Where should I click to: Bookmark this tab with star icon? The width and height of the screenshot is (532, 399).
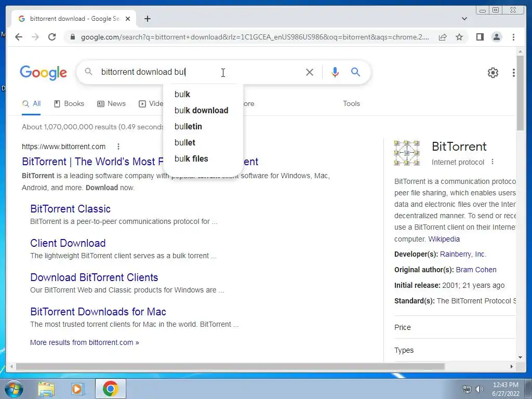point(459,37)
